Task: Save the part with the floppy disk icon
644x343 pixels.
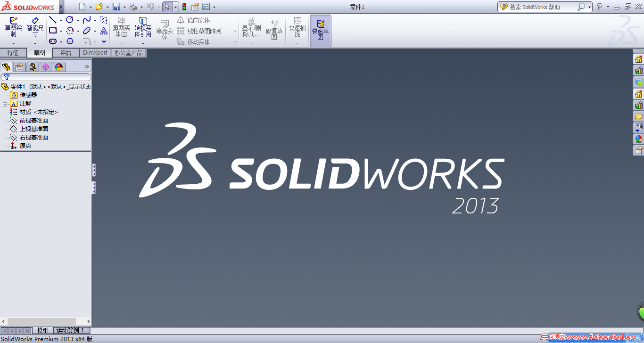Action: tap(116, 7)
